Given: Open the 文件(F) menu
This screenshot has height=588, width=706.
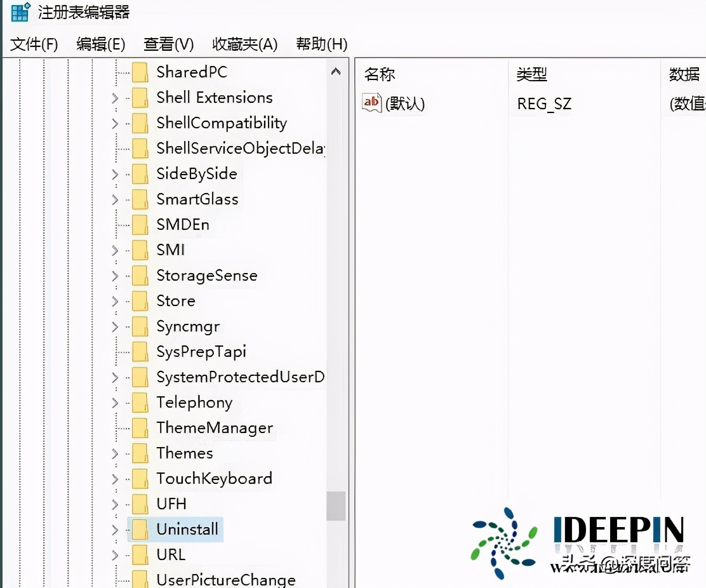Looking at the screenshot, I should coord(33,44).
